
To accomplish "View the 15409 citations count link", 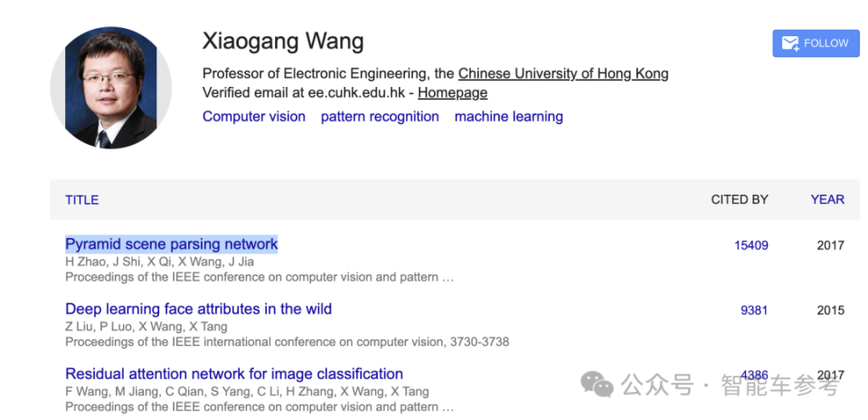I will [x=751, y=245].
